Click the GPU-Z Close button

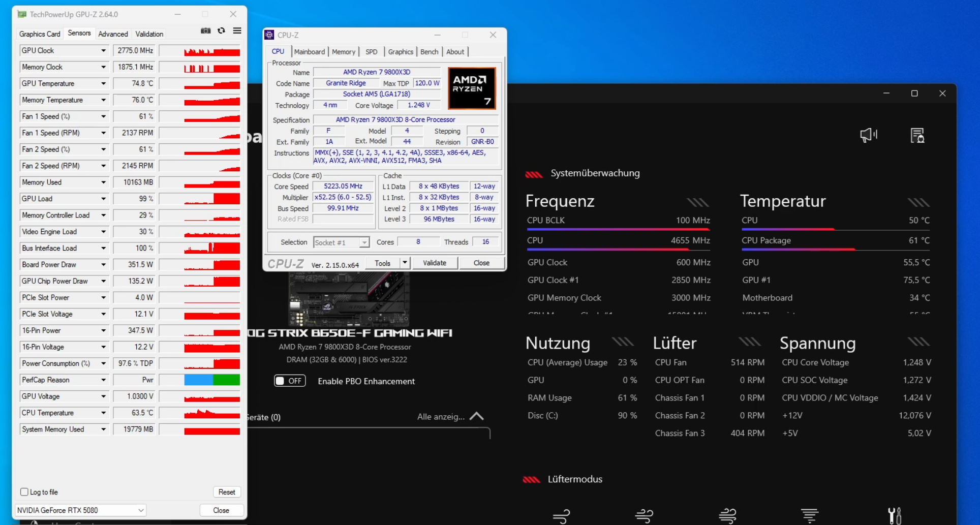tap(221, 510)
